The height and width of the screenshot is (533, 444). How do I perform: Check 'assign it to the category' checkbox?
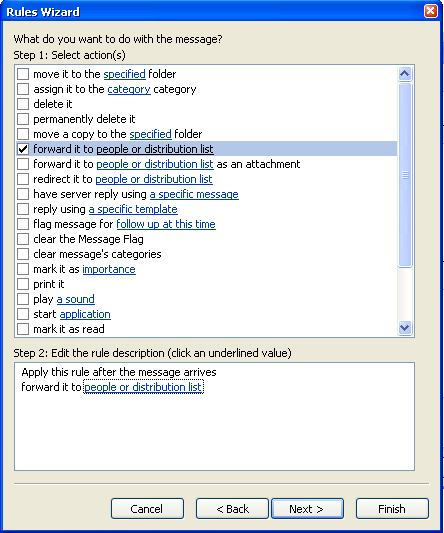tap(23, 89)
